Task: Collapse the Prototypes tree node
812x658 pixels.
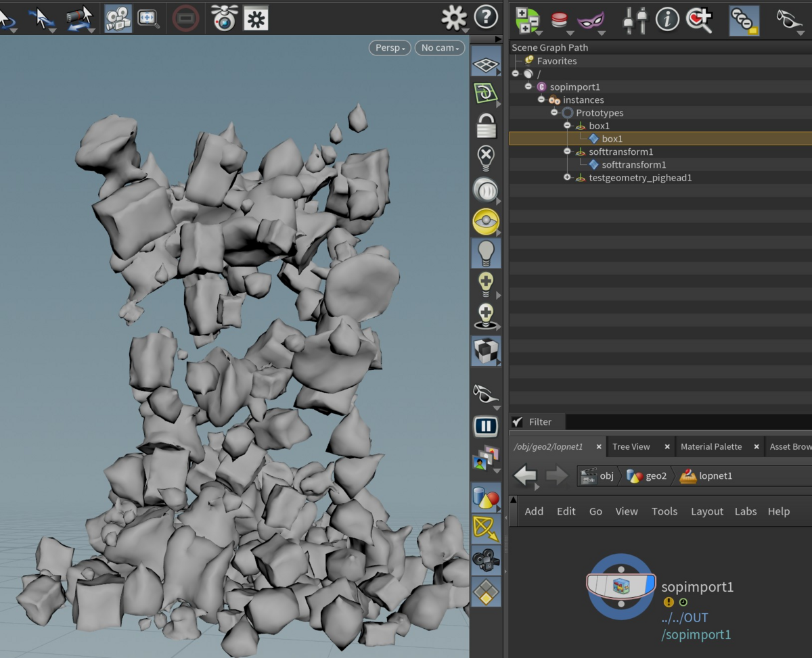Action: 554,112
